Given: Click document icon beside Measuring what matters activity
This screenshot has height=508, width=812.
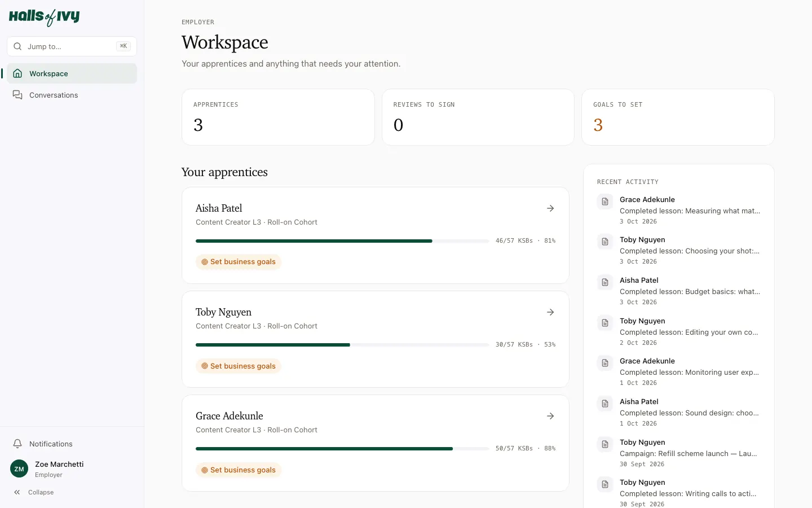Looking at the screenshot, I should pos(605,202).
